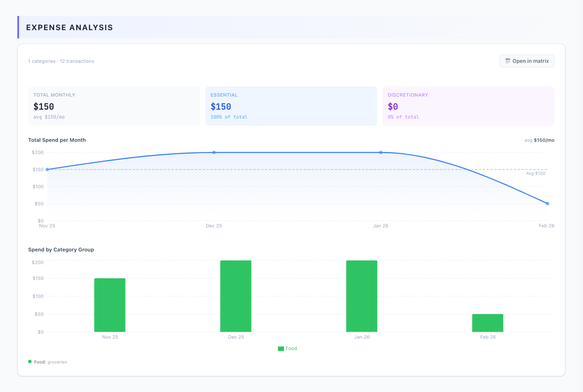Expand the Spend by Category Group section

[x=61, y=249]
